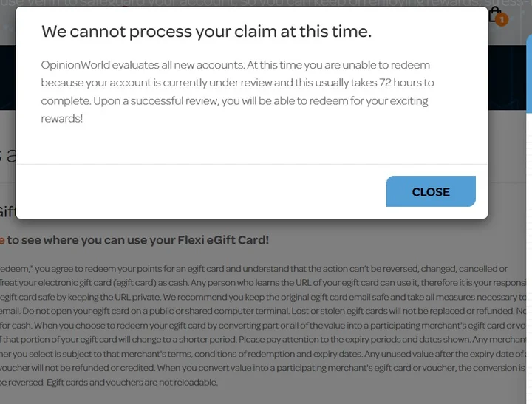Follow the orange link before 'to see where'

(x=2, y=239)
